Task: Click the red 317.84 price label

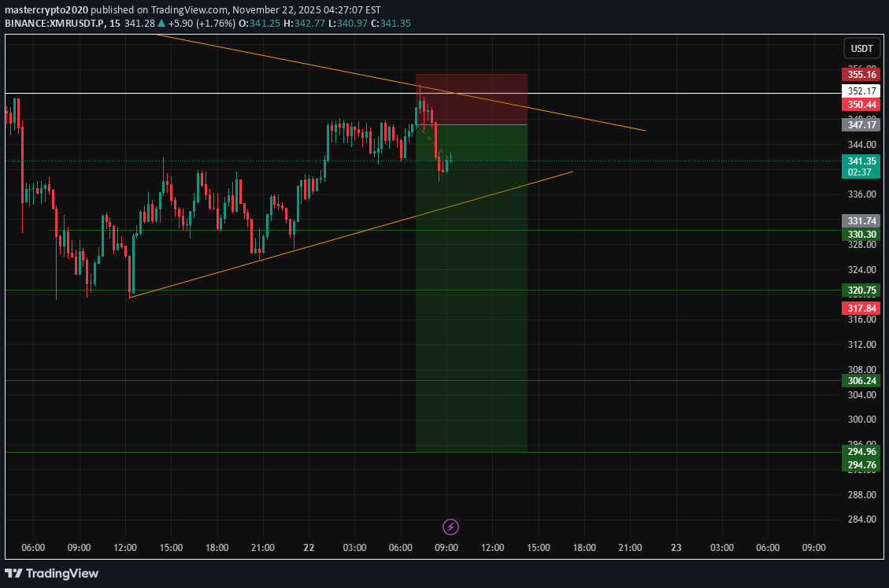Action: coord(860,308)
